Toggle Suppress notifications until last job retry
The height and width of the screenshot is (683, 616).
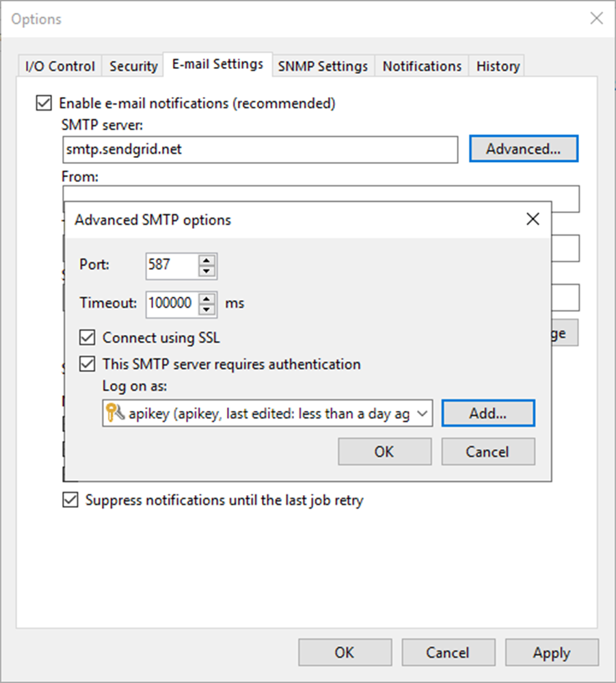click(70, 500)
